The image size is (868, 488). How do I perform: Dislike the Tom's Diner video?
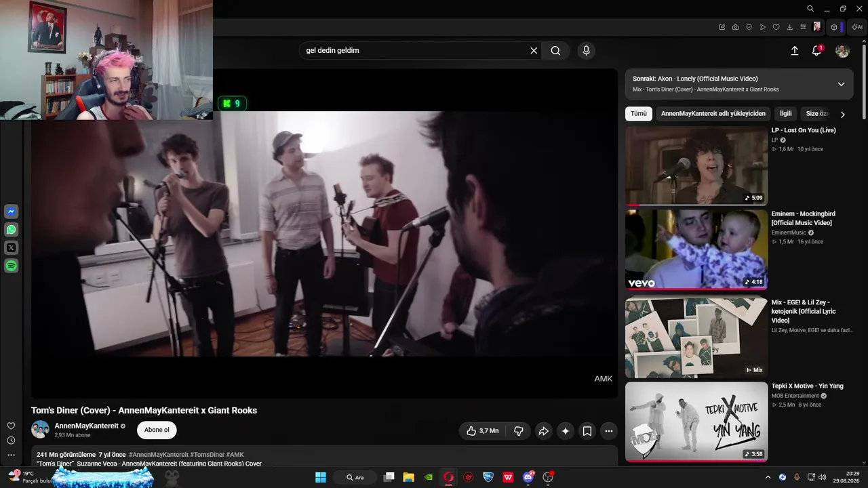[519, 430]
